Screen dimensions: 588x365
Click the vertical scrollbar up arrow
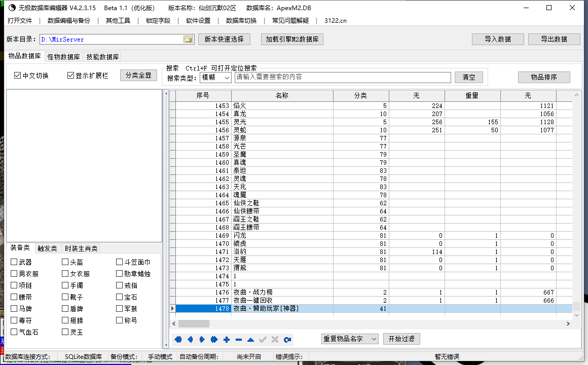[576, 95]
